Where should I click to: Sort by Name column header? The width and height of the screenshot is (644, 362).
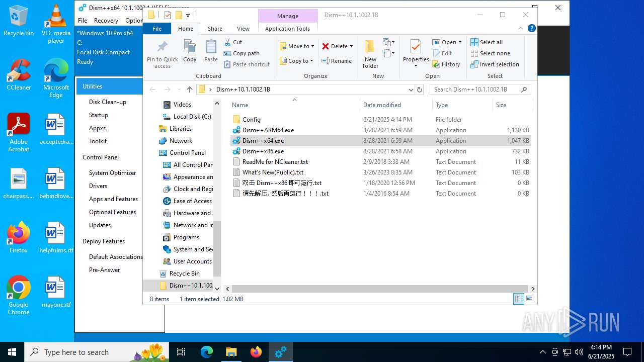(x=294, y=105)
